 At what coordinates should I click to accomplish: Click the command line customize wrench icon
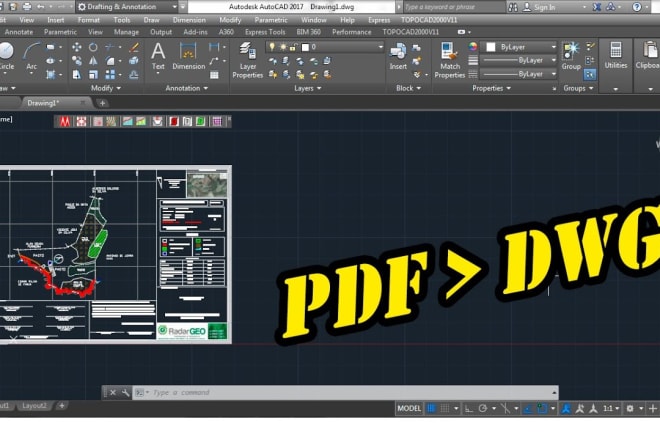coord(125,392)
